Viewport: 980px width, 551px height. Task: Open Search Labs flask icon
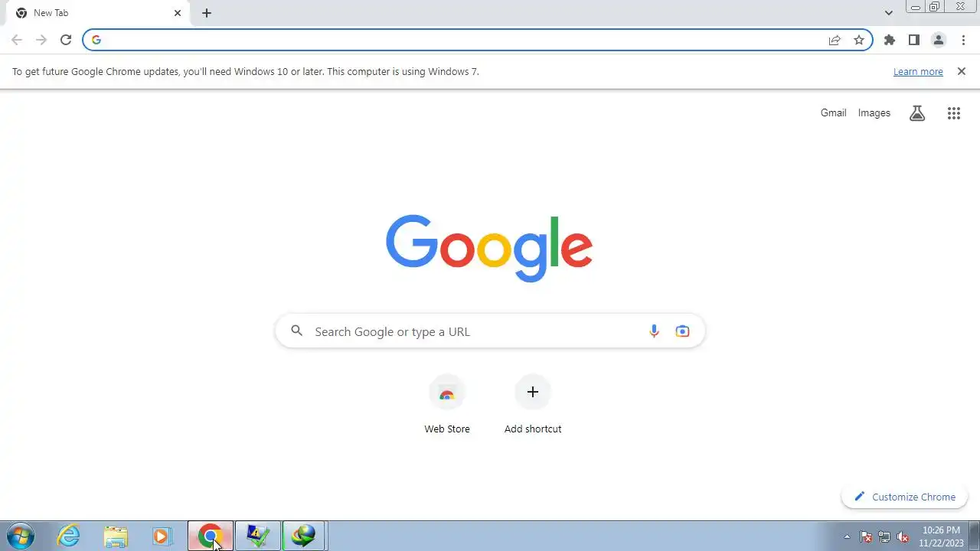[917, 113]
